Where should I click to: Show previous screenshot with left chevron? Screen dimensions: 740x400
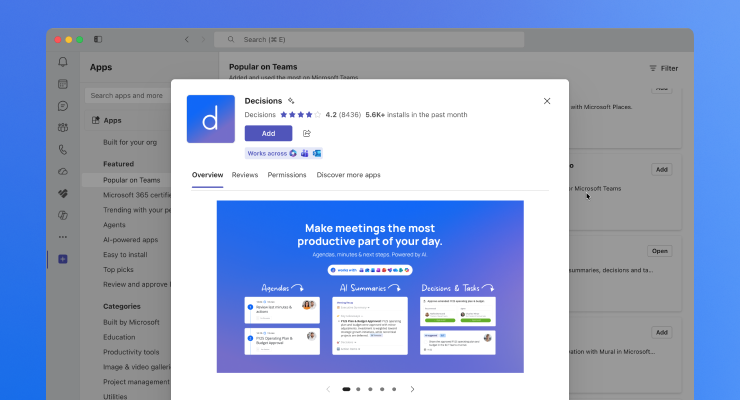(328, 389)
